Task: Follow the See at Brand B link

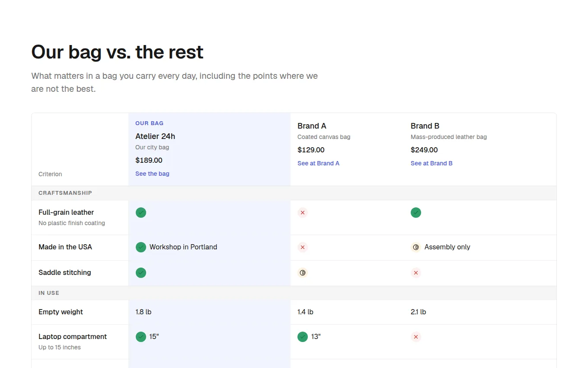Action: click(x=431, y=163)
